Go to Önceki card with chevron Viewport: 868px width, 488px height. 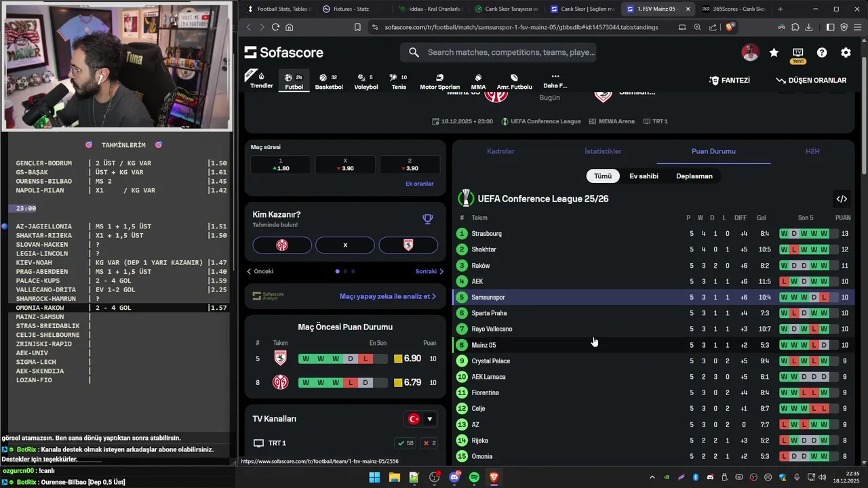260,271
